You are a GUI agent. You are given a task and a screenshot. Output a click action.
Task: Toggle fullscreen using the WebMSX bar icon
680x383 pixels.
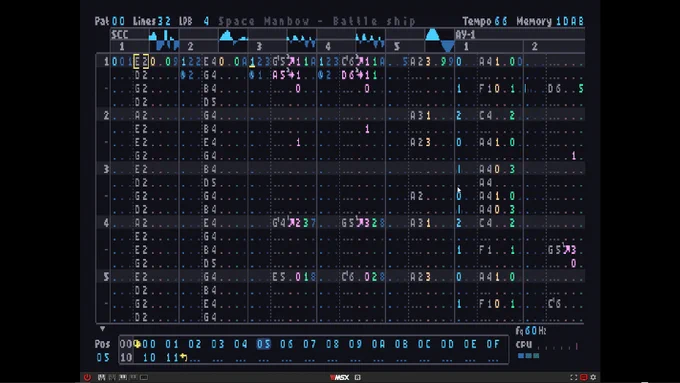[574, 377]
